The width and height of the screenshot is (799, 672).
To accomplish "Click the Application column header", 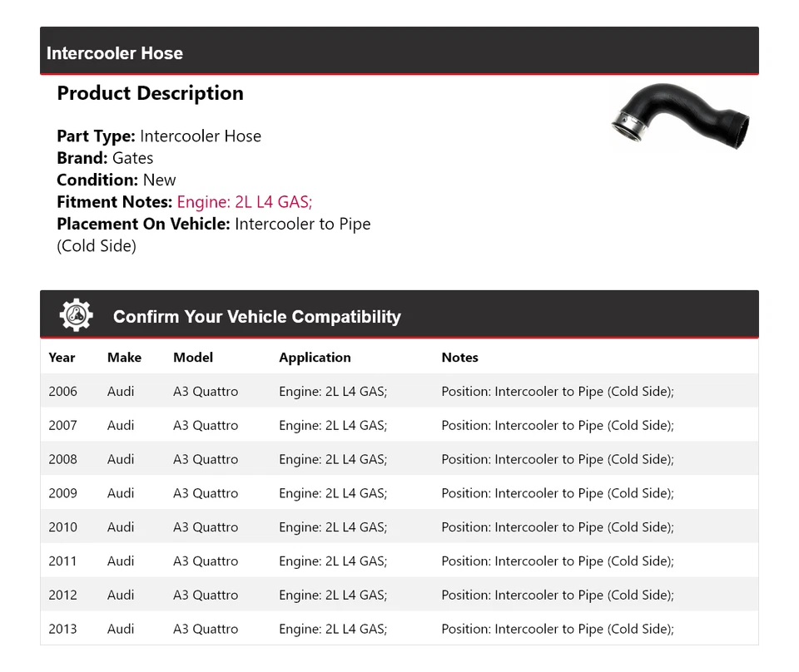I will pos(315,358).
